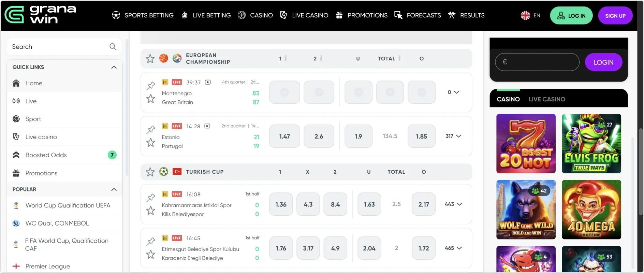Screen dimensions: 644x273
Task: Open the EN language selector
Action: [x=530, y=15]
